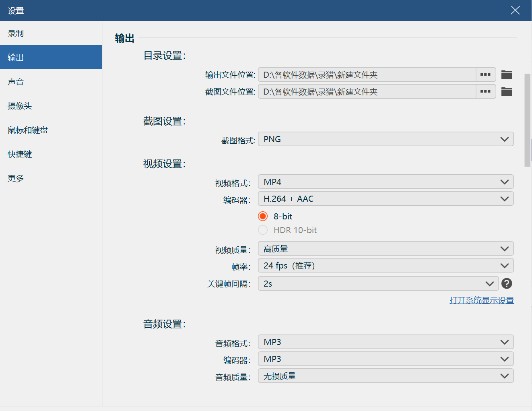Open folder icon beside 输出文件位置 path

click(507, 74)
